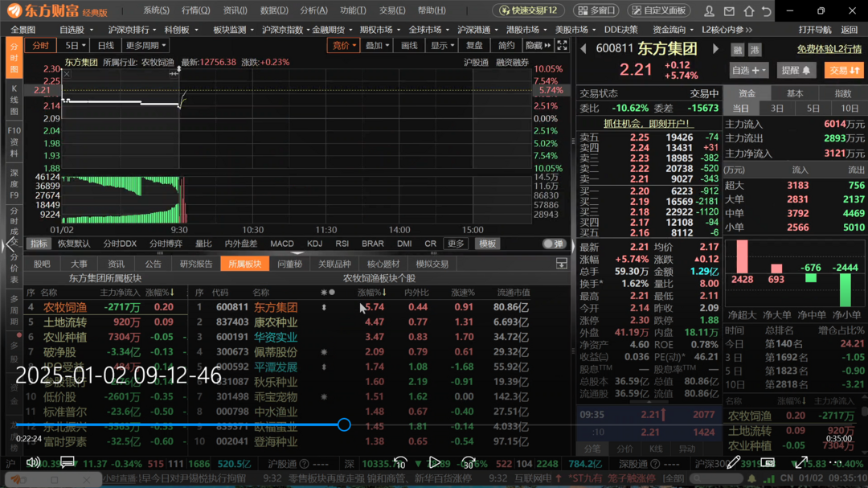The image size is (868, 488).
Task: Open the 分时图 sidebar view
Action: tap(14, 57)
